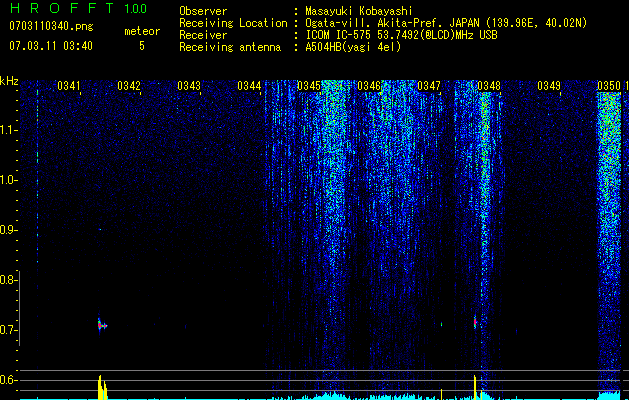Click the 0344 time marker

(x=249, y=86)
